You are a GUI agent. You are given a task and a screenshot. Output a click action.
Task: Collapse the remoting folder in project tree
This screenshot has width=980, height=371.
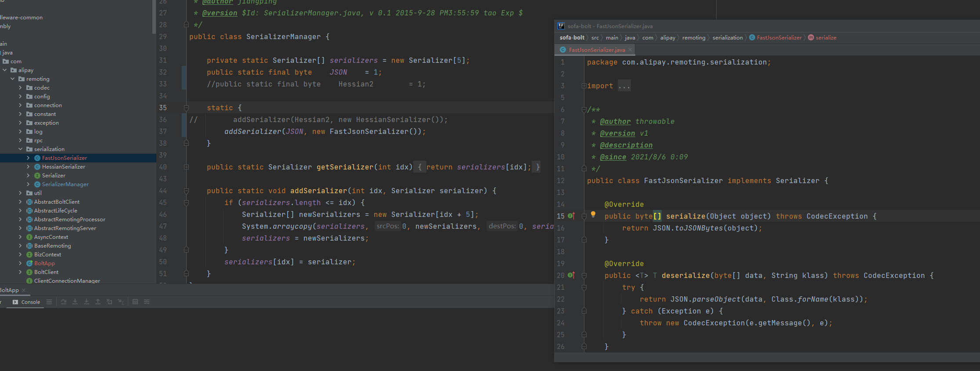(x=13, y=79)
